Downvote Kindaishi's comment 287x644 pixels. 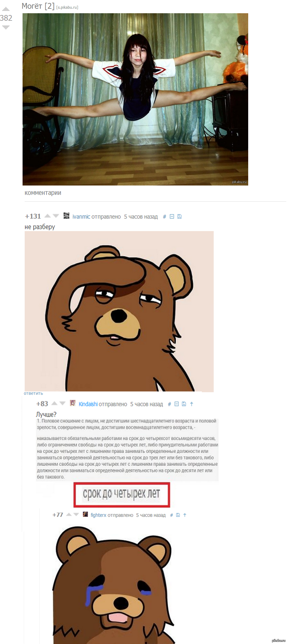click(63, 403)
